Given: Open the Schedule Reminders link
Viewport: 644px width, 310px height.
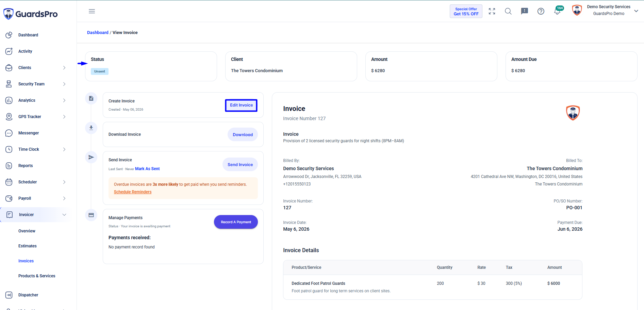Looking at the screenshot, I should point(133,192).
